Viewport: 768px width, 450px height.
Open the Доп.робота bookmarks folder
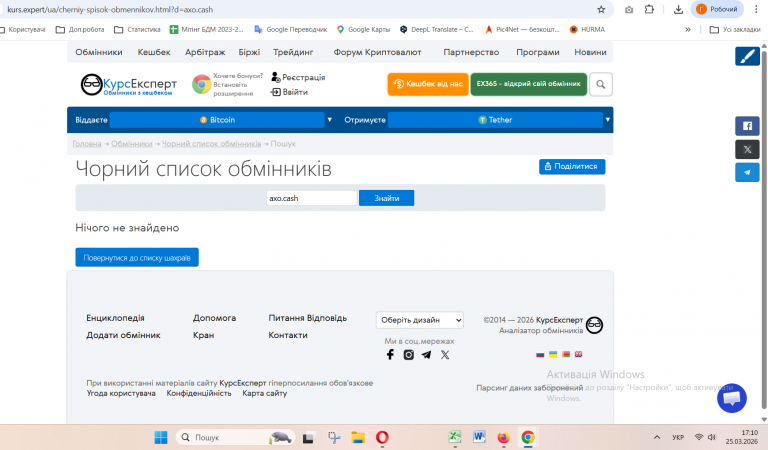(x=80, y=29)
